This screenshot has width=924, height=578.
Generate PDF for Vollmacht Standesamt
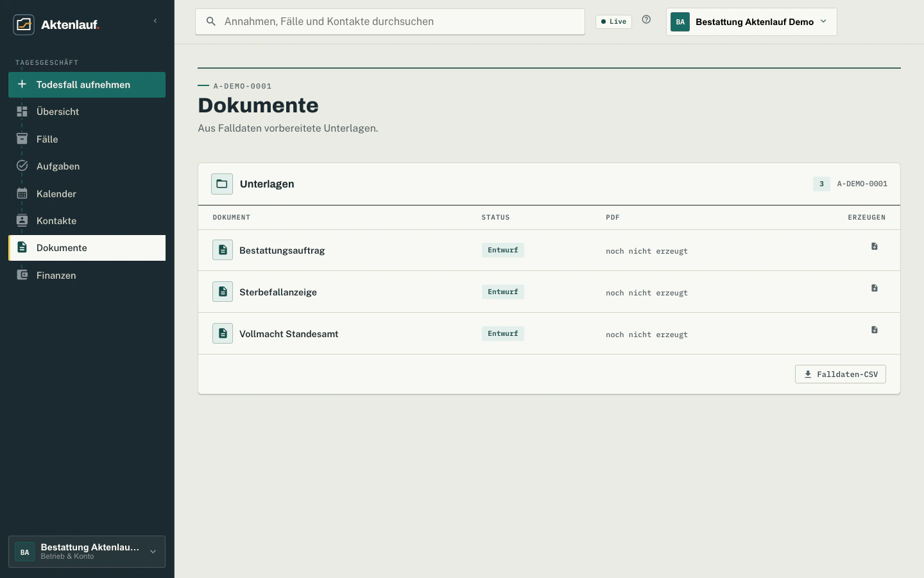[x=875, y=330]
